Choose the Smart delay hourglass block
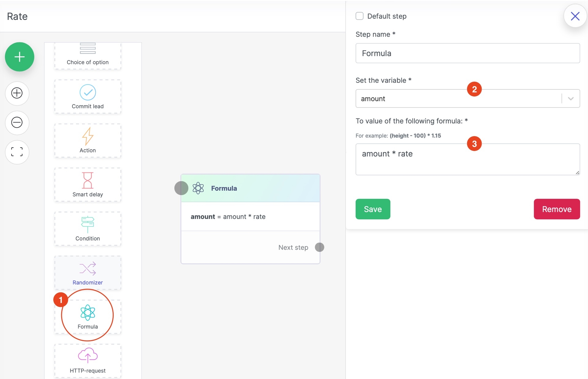The height and width of the screenshot is (379, 588). pyautogui.click(x=88, y=184)
